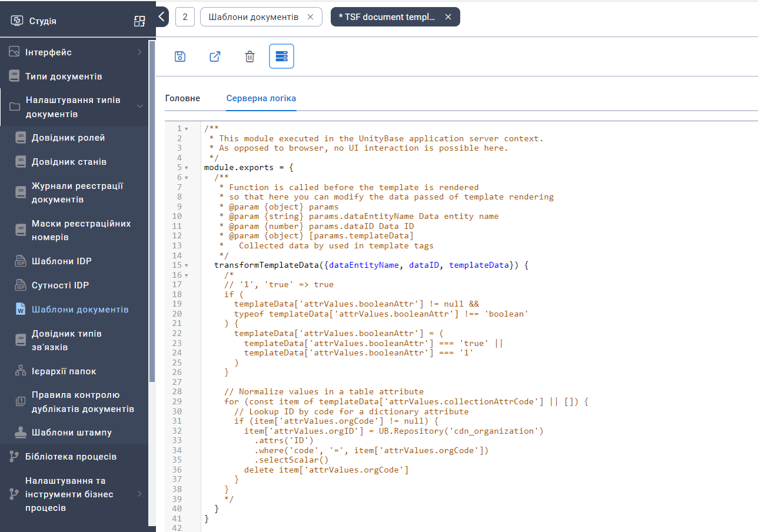Click the Маски реєстраційних номерів book icon
The image size is (758, 532).
[21, 230]
